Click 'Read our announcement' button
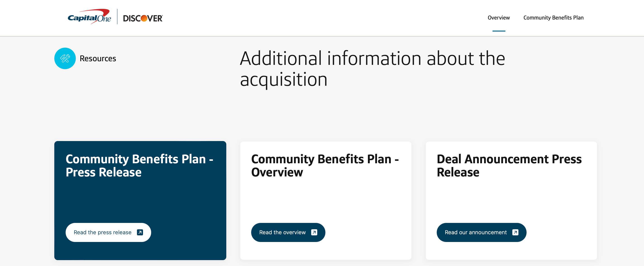Screen dimensions: 644x266 pos(481,232)
